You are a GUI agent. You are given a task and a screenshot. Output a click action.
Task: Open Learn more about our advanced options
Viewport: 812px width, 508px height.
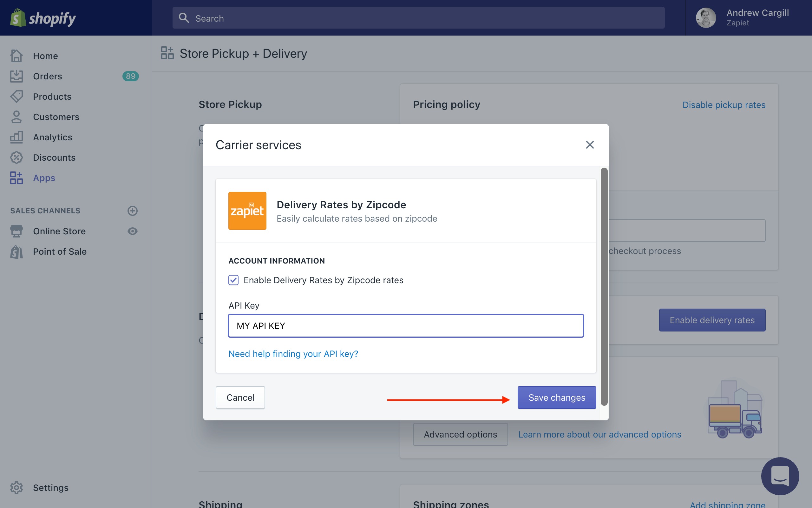[x=599, y=434]
